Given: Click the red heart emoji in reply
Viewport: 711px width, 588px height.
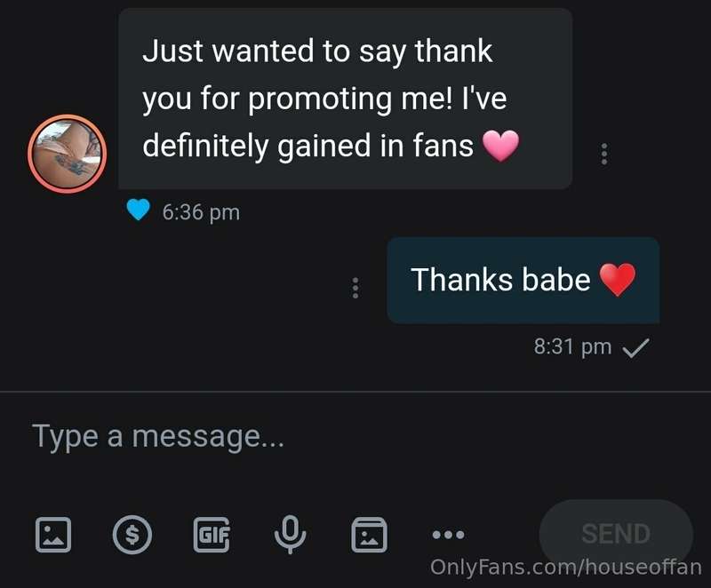Looking at the screenshot, I should tap(618, 280).
